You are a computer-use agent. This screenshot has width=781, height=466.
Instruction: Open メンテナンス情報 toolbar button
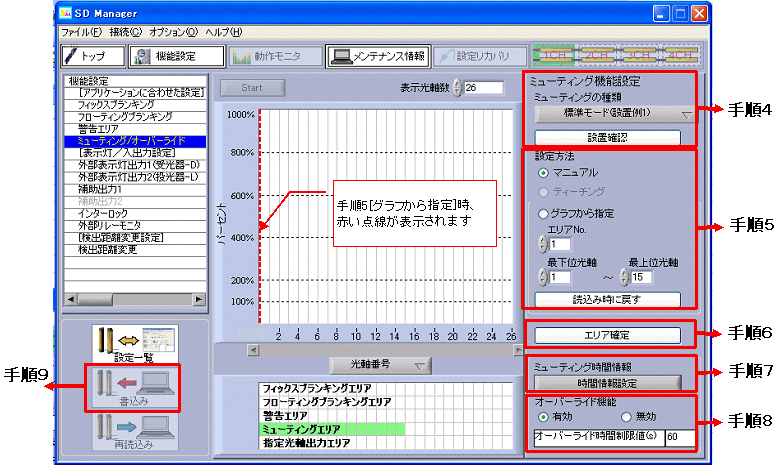click(x=378, y=56)
